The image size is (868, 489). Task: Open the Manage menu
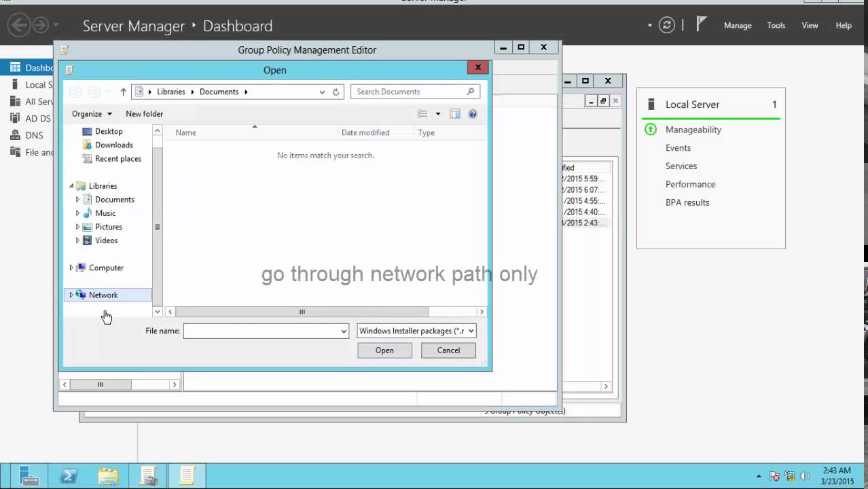point(738,25)
